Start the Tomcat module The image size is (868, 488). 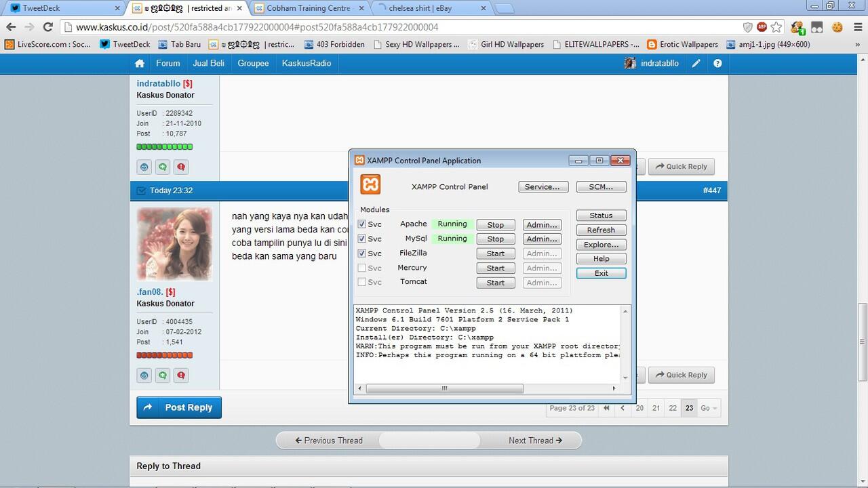click(496, 283)
